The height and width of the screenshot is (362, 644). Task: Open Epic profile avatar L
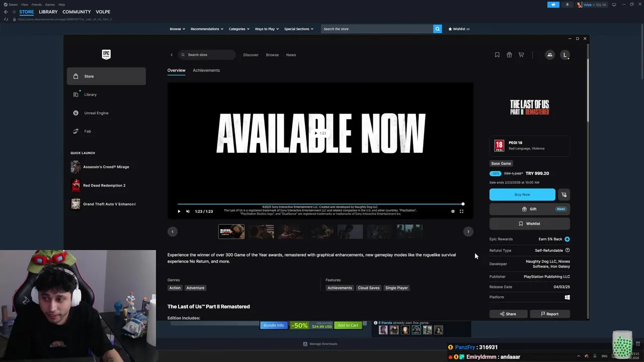coord(565,55)
